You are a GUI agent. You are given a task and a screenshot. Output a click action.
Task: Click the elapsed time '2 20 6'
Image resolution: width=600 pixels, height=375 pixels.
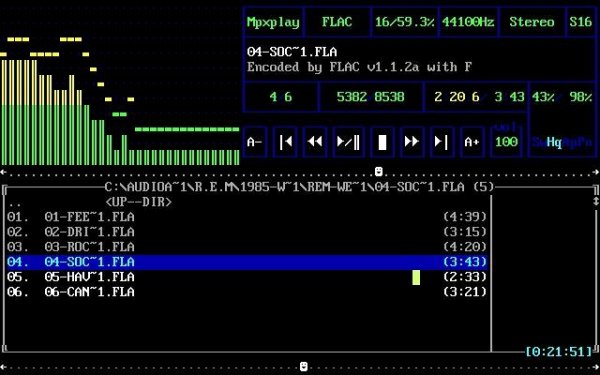(457, 97)
